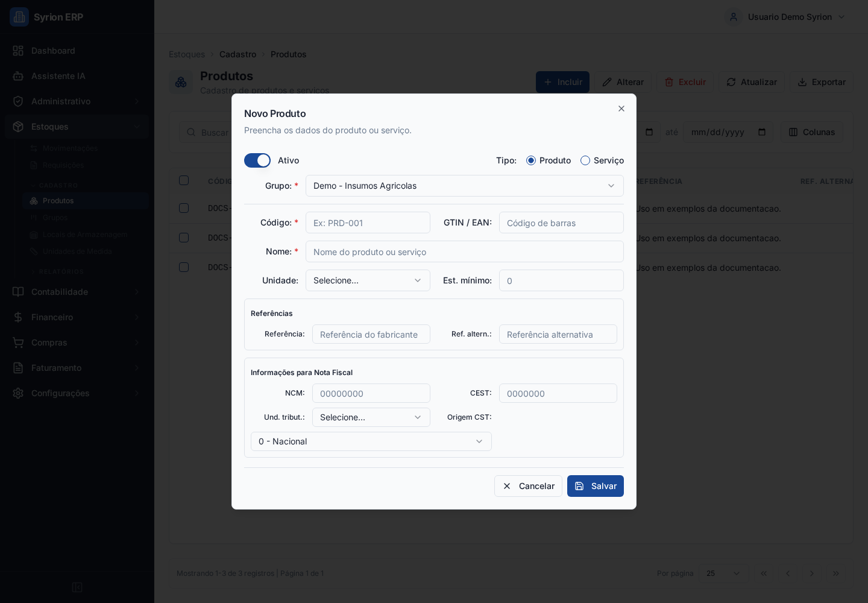
Task: Click the Exportar button
Action: (822, 82)
